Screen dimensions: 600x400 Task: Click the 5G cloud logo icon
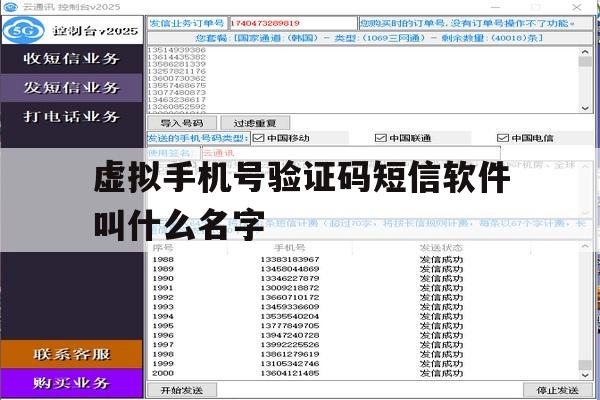coord(23,30)
